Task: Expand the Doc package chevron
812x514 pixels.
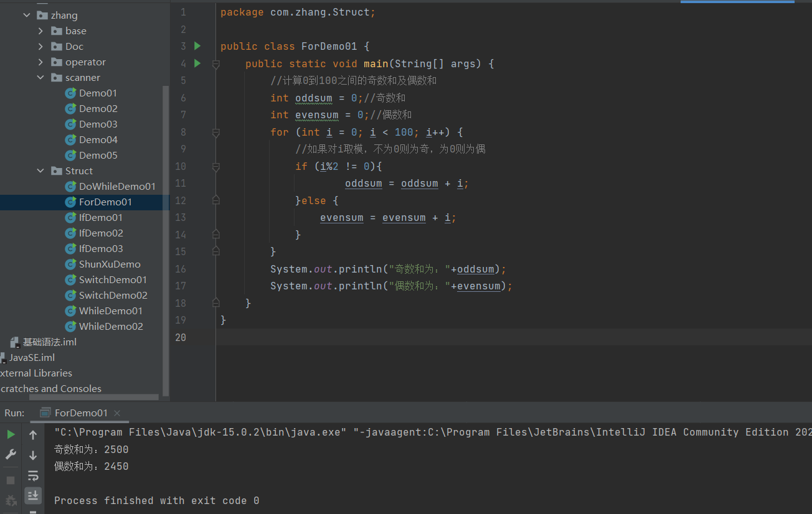Action: pos(41,47)
